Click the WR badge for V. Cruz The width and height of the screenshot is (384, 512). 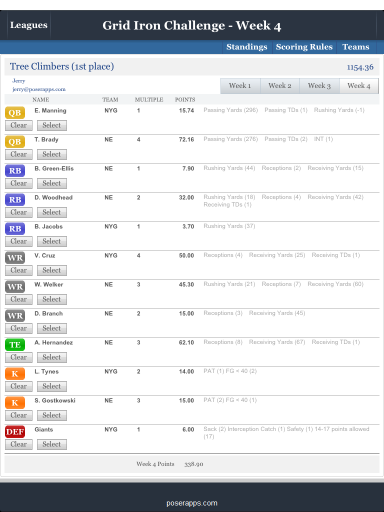click(x=15, y=258)
